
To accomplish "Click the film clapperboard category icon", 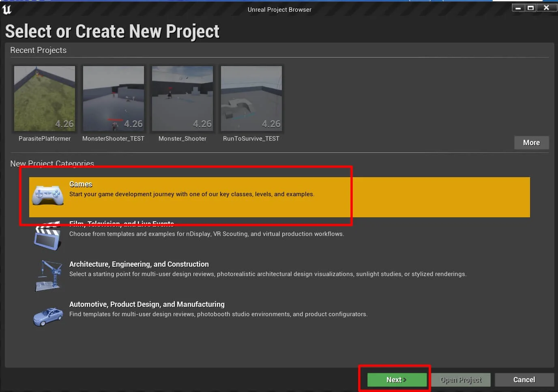I will point(48,236).
